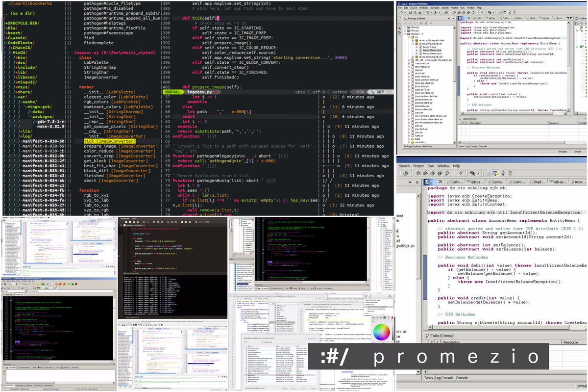Open Project menu in enlarged Eclipse view

418,166
